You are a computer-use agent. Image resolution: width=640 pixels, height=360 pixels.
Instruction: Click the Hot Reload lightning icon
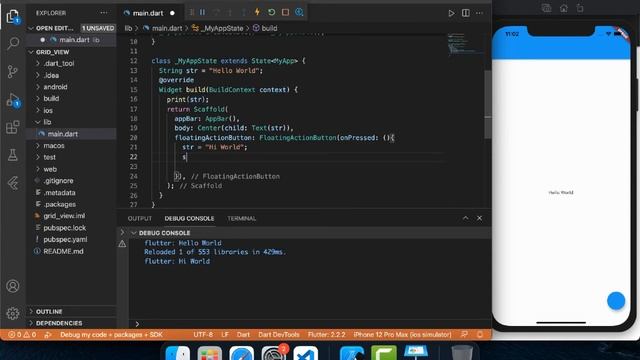click(x=257, y=12)
